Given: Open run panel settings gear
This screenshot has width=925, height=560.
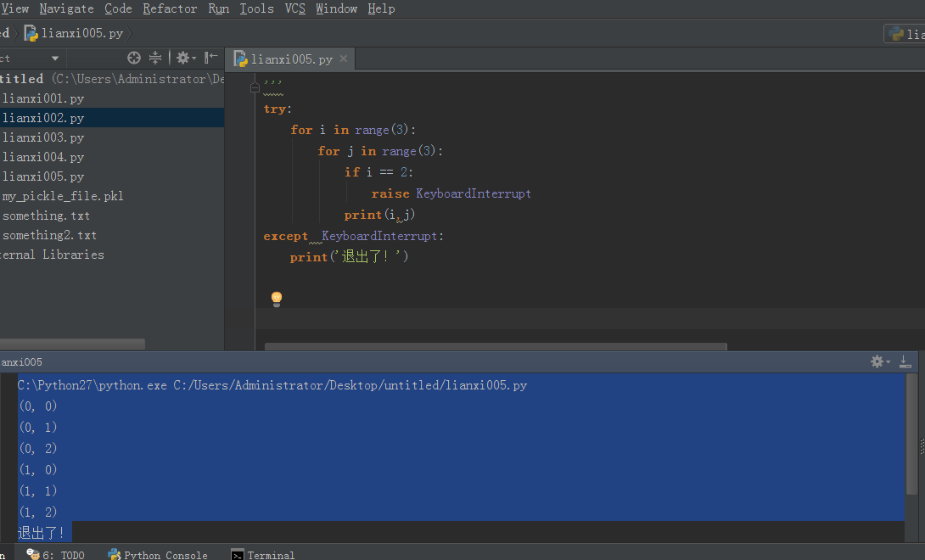Looking at the screenshot, I should click(879, 361).
